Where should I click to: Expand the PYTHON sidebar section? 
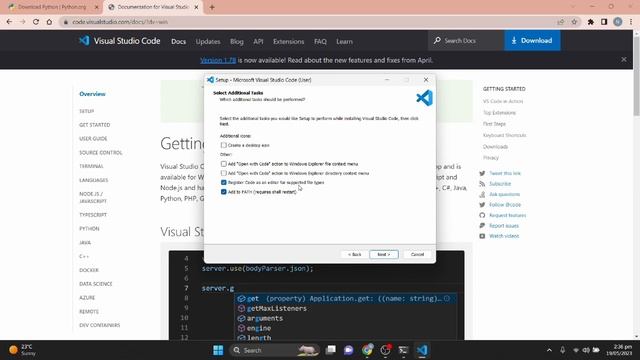click(89, 229)
